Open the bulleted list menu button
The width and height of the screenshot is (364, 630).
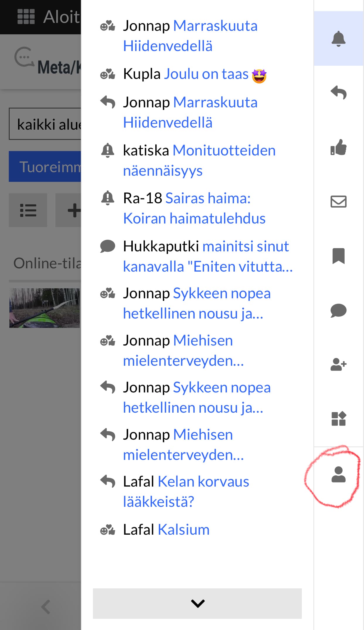coord(28,210)
